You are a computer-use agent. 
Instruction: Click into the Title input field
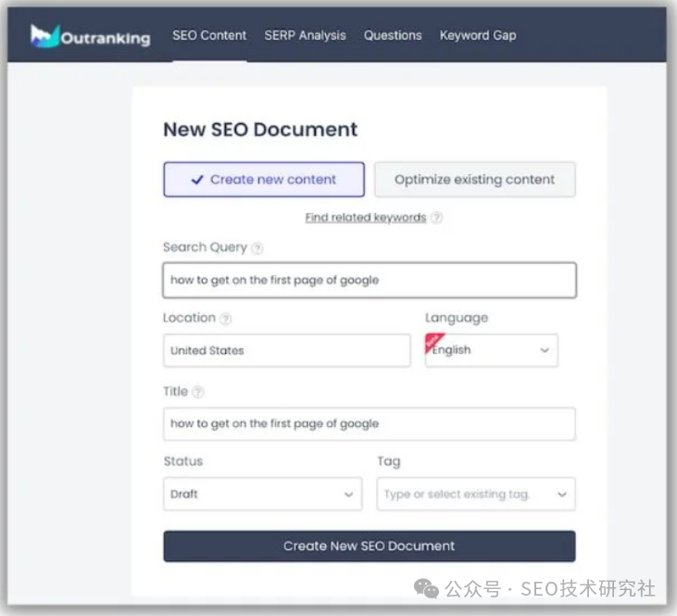pos(369,423)
